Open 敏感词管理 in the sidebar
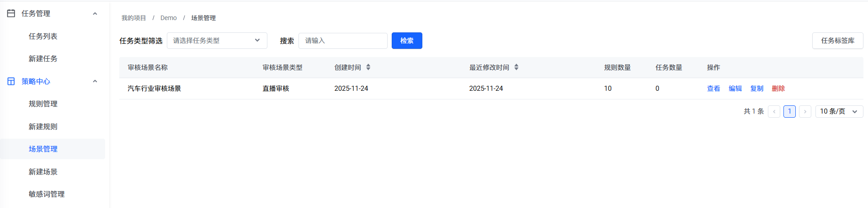 point(47,194)
